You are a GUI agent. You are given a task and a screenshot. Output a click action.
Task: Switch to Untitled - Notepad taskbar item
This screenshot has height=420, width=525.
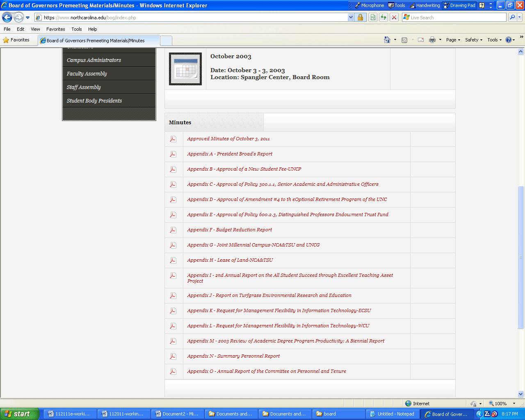click(x=393, y=414)
